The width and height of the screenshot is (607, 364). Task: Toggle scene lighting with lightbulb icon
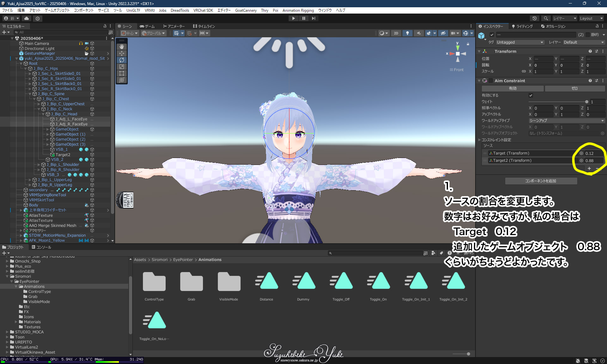click(x=408, y=33)
